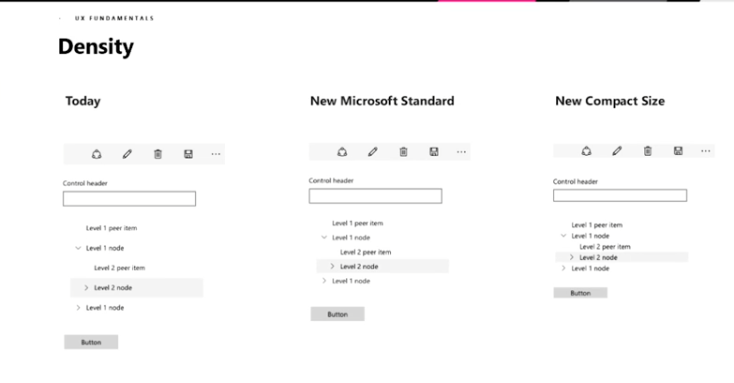This screenshot has width=734, height=383.
Task: Click the save icon in the New Microsoft Standard toolbar
Action: click(x=434, y=152)
